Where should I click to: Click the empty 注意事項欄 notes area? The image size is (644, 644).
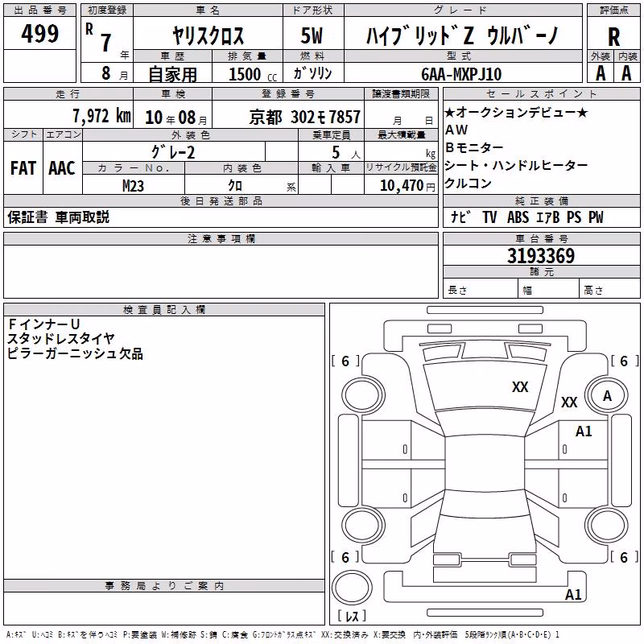coord(221,271)
